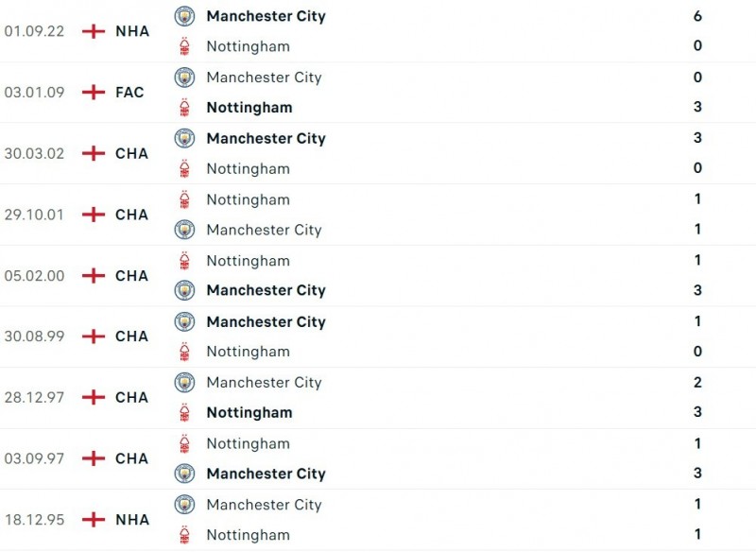Open Manchester City team from 01.09.22 match
The image size is (756, 552).
[266, 16]
